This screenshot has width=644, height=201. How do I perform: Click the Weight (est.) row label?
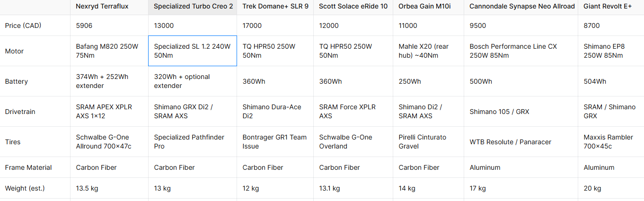[x=25, y=188]
